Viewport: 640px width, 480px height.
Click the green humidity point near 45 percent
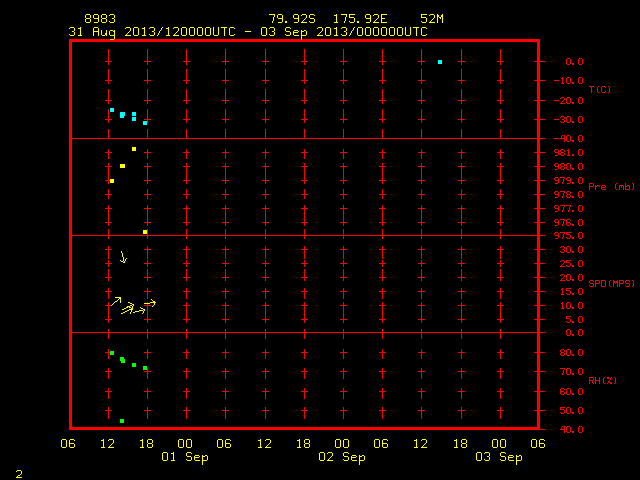point(122,421)
